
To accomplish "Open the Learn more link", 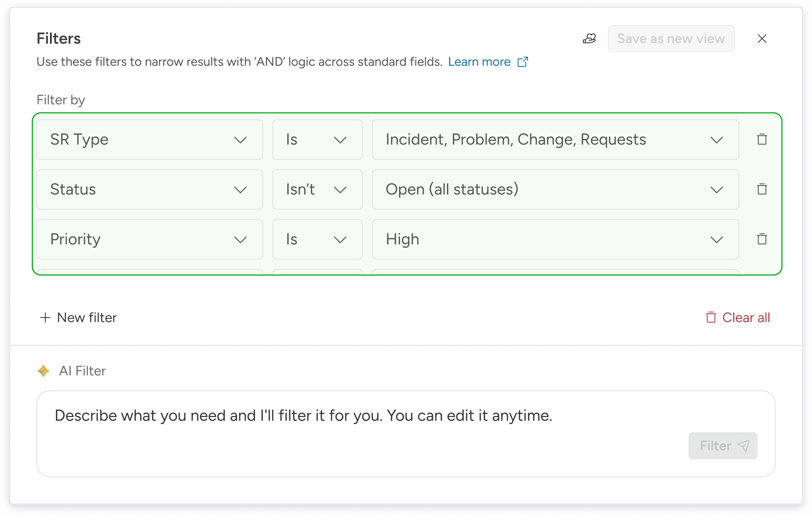I will coord(479,62).
